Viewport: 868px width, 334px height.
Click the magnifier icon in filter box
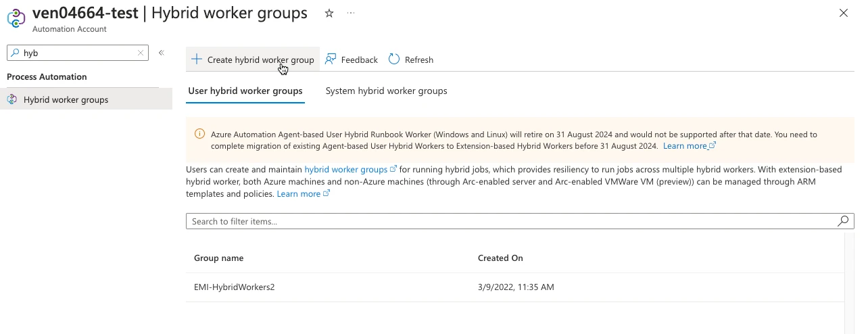click(843, 221)
